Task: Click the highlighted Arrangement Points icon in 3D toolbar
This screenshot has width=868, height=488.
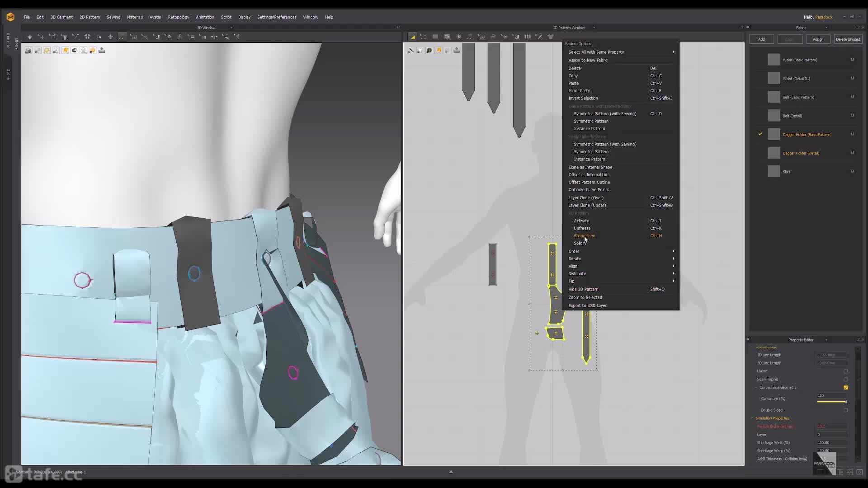Action: (x=122, y=37)
